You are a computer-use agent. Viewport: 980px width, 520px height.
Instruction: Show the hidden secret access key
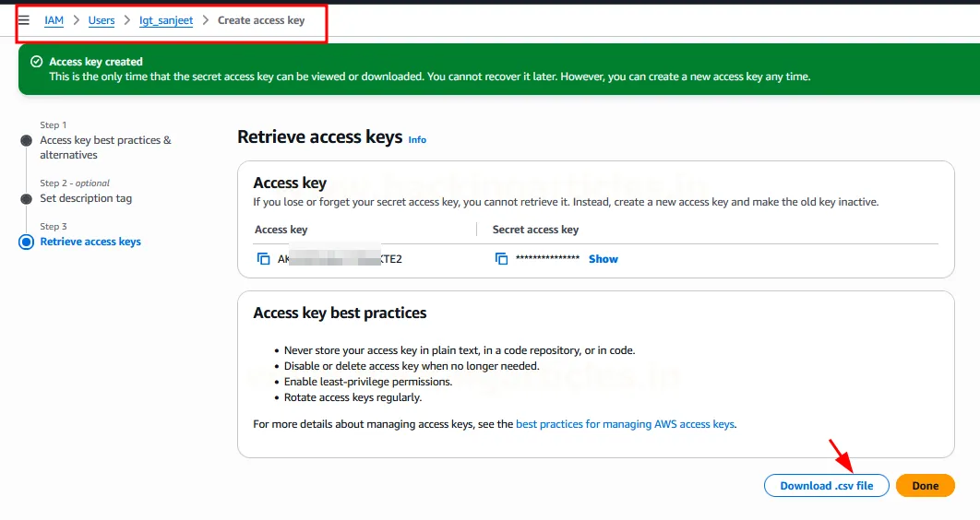(603, 259)
